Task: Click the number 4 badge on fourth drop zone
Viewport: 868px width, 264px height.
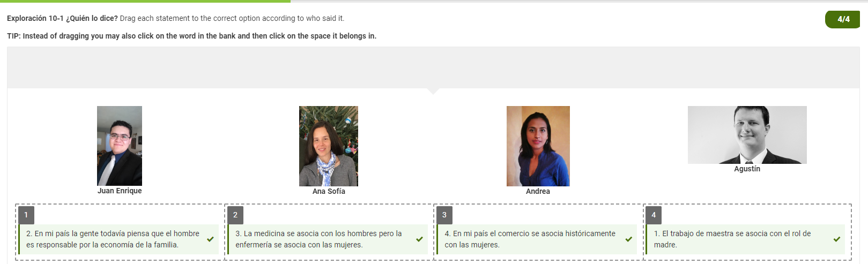Action: tap(653, 215)
